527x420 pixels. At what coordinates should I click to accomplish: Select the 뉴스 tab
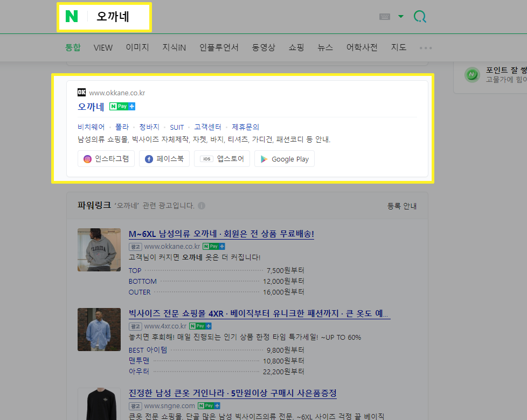(325, 47)
